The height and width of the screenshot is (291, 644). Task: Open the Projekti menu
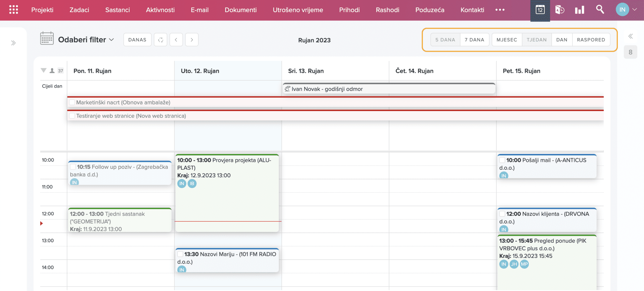click(x=42, y=10)
